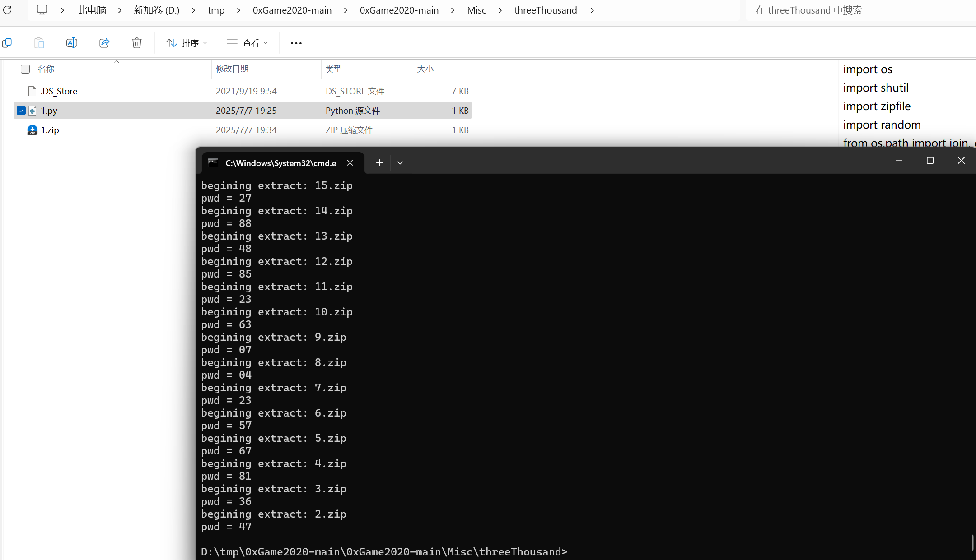Click the terminal command prompt line
Viewport: 976px width, 560px height.
click(x=384, y=552)
